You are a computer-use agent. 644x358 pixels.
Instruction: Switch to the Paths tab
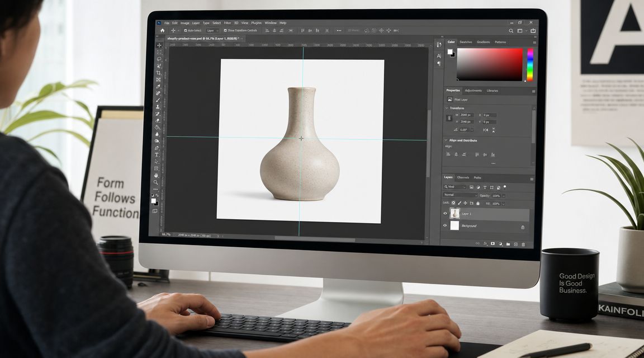tap(477, 177)
